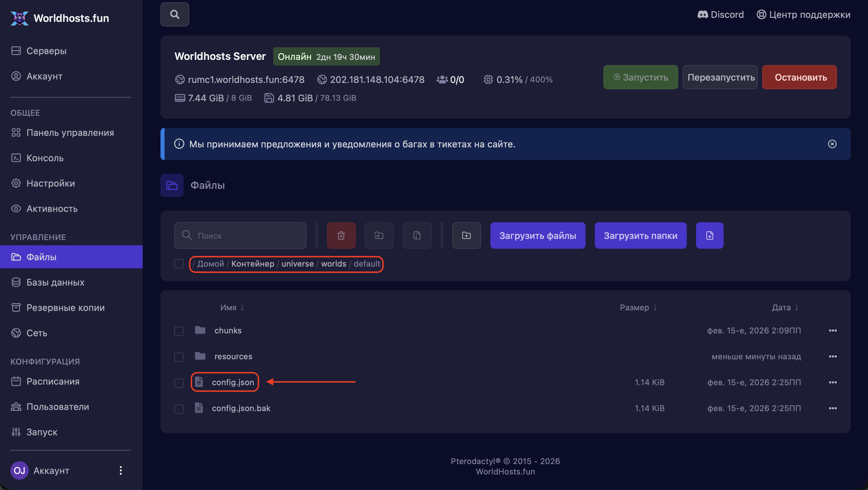
Task: Select the config.json file checkbox
Action: click(x=179, y=383)
